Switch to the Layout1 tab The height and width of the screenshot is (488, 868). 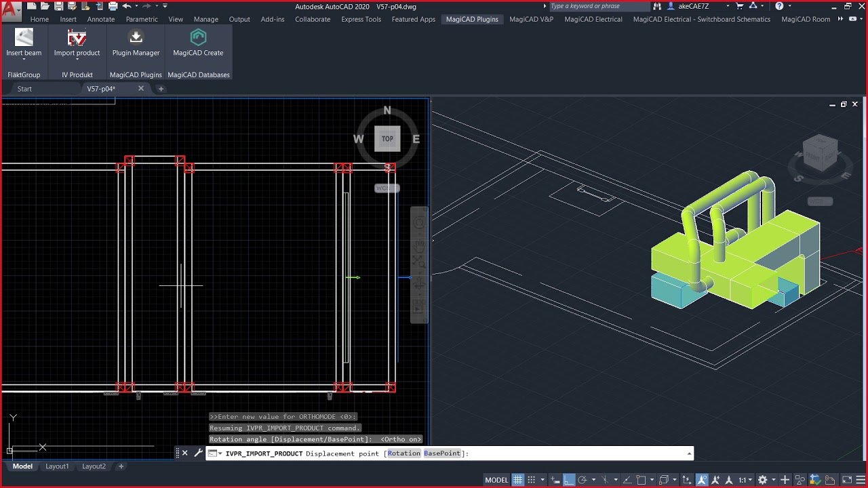click(57, 466)
